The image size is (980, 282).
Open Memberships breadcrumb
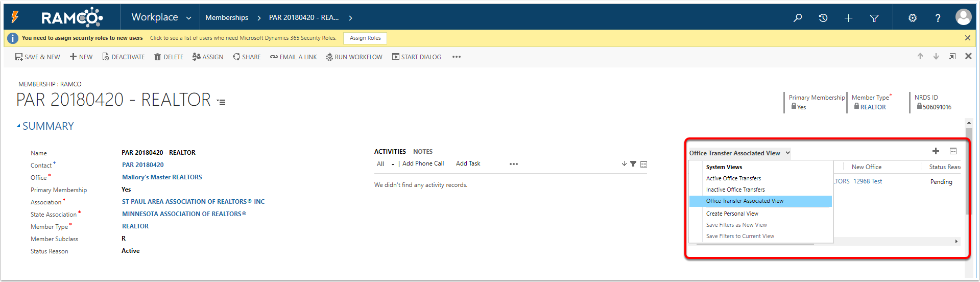[x=227, y=17]
